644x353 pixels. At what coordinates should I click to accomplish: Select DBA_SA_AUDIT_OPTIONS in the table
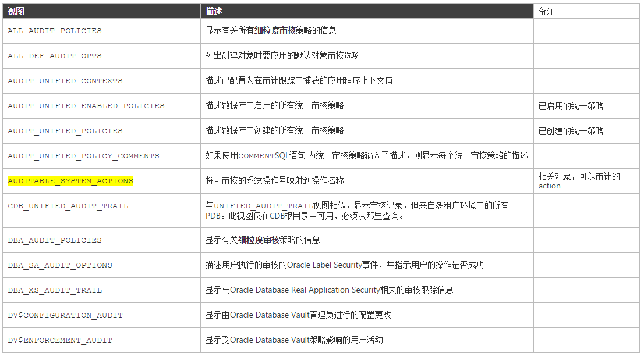[x=59, y=265]
